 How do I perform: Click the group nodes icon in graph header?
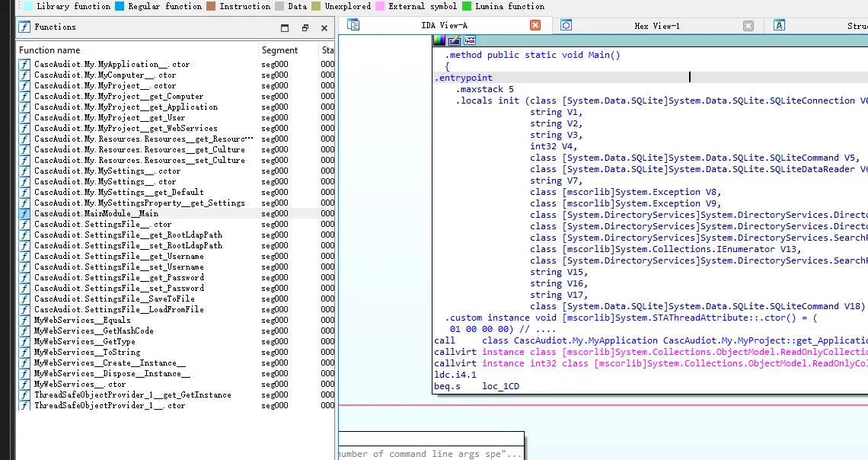coord(470,40)
